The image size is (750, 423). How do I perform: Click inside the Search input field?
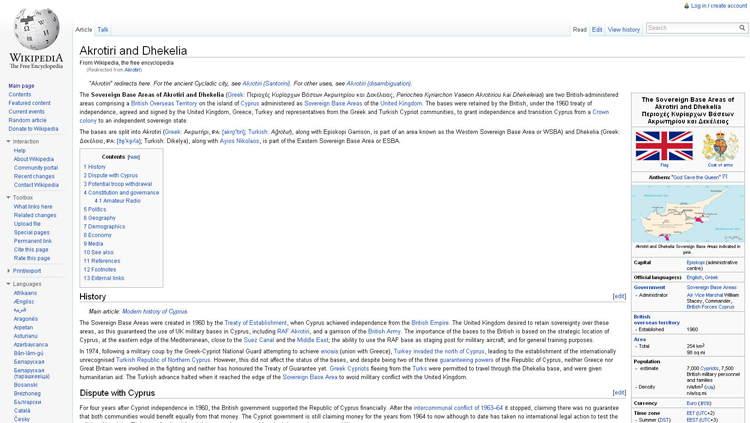[x=691, y=28]
